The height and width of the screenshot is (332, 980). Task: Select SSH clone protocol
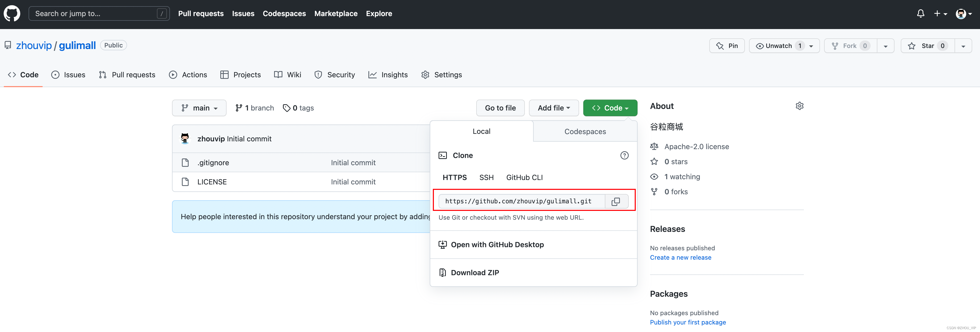[x=486, y=177]
